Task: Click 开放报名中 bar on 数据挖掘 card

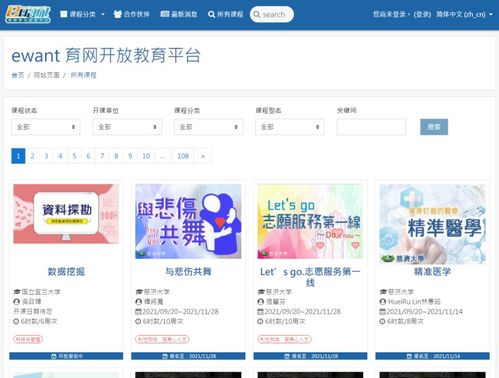Action: 66,356
